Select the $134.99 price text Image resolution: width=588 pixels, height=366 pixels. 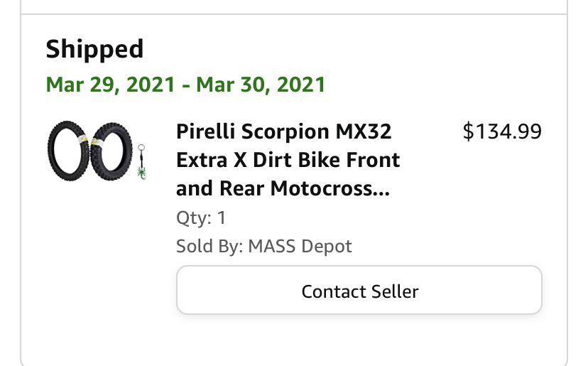tap(502, 131)
